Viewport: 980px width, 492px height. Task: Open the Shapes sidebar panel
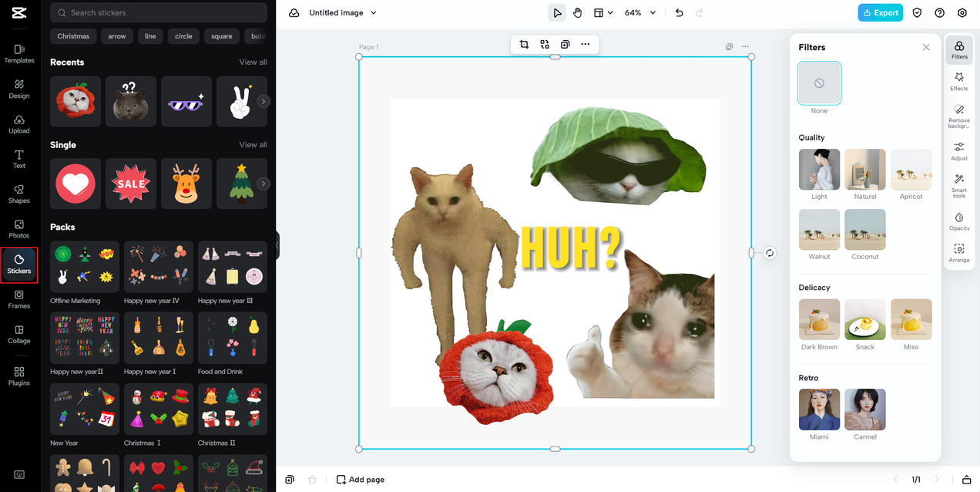click(19, 194)
